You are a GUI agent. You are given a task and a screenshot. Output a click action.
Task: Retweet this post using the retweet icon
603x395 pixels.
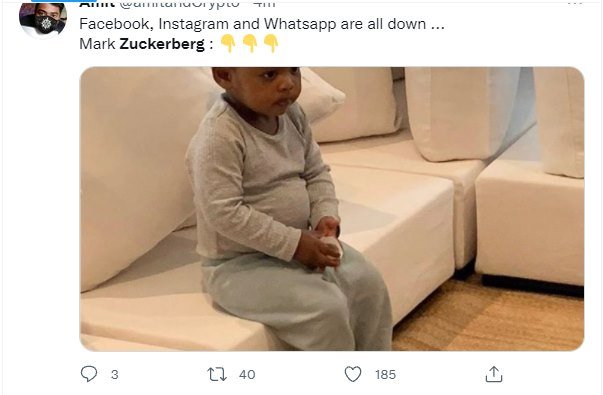coord(217,374)
